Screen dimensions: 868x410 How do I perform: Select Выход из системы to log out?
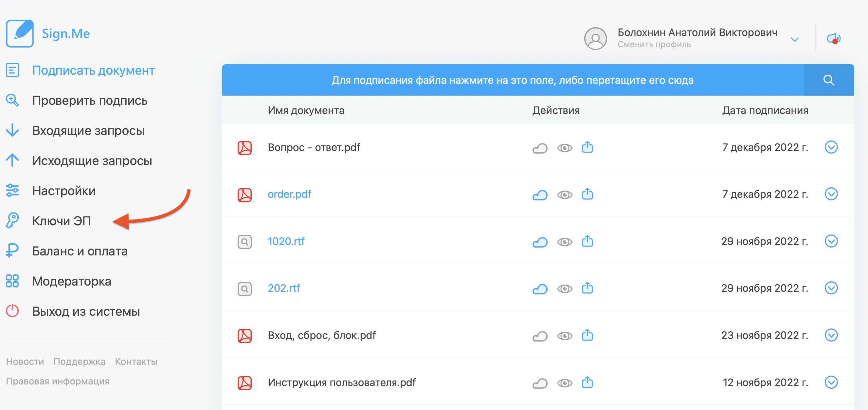pyautogui.click(x=86, y=311)
